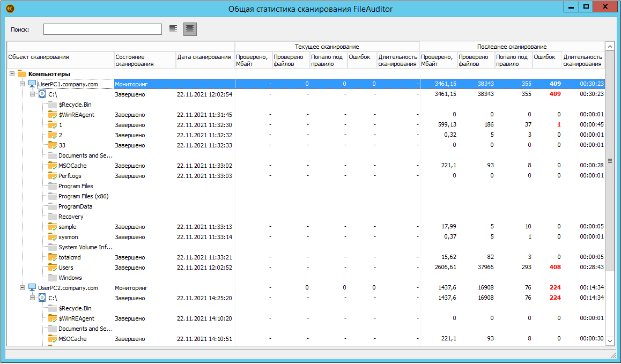Select the Users folder row
Viewport: 621px width, 364px height.
click(66, 268)
